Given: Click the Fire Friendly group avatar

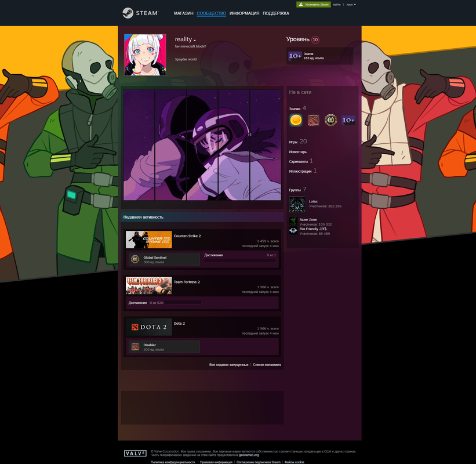Looking at the screenshot, I should click(x=293, y=230).
